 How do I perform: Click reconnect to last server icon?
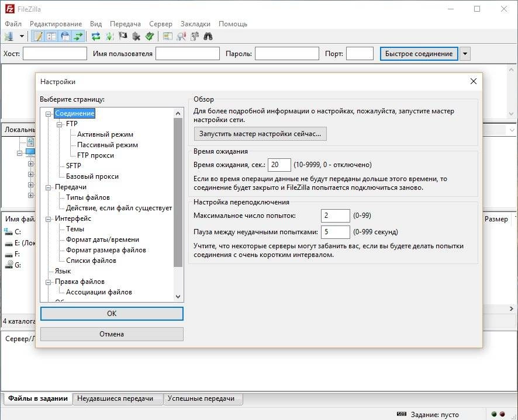[x=150, y=36]
